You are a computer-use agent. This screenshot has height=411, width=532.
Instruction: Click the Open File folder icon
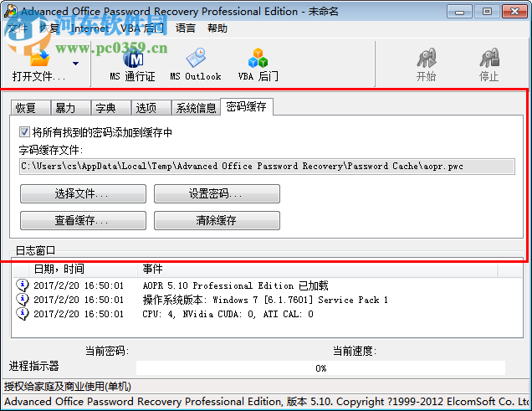(x=39, y=59)
